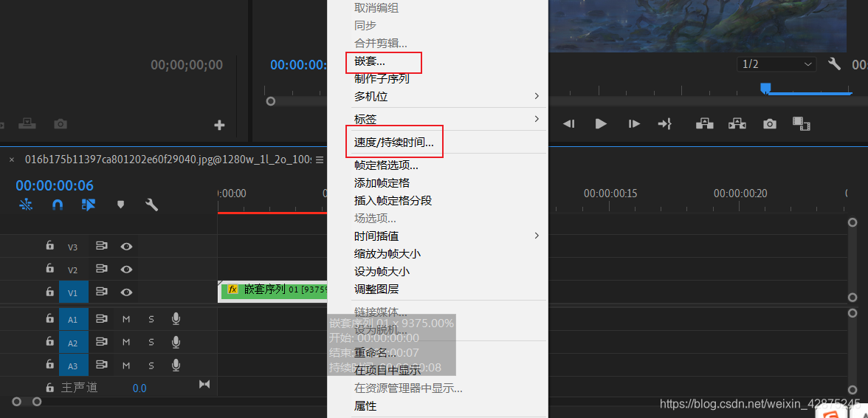The height and width of the screenshot is (418, 868).
Task: Hide track V3 with eye icon
Action: tap(127, 247)
